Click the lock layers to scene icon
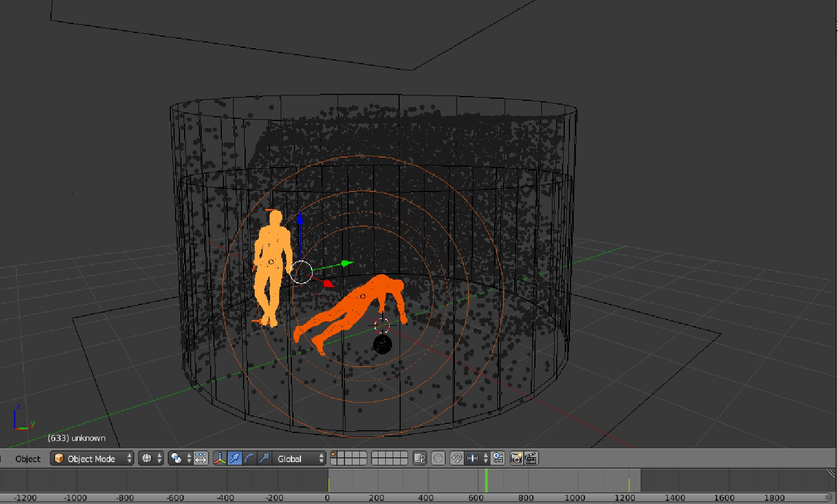The height and width of the screenshot is (504, 838). pyautogui.click(x=420, y=458)
